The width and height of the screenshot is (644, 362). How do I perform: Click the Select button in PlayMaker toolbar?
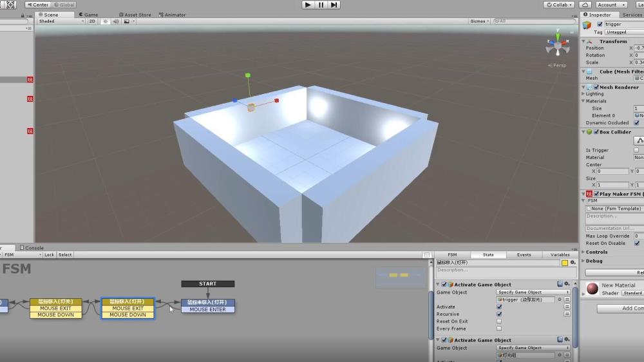[x=65, y=255]
